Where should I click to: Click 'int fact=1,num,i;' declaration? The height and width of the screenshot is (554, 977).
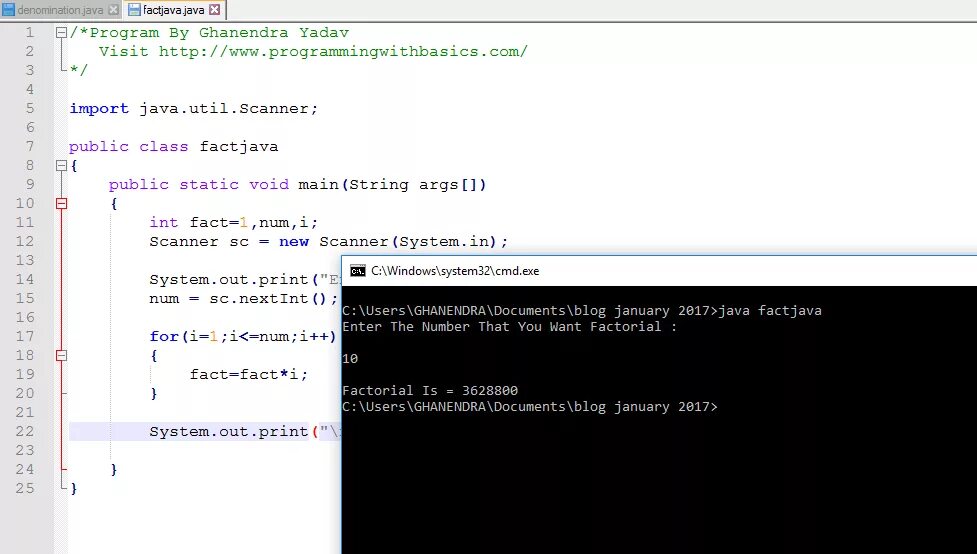point(234,223)
